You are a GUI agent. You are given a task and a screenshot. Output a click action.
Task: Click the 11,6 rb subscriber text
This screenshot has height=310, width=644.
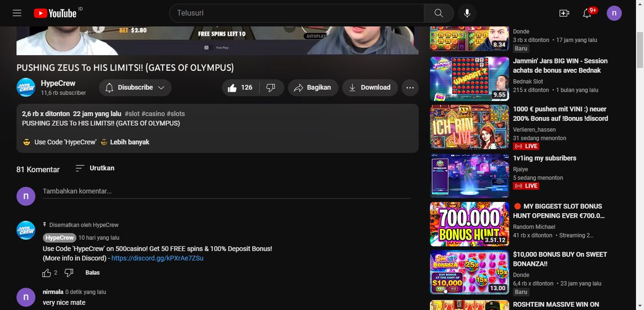[63, 93]
